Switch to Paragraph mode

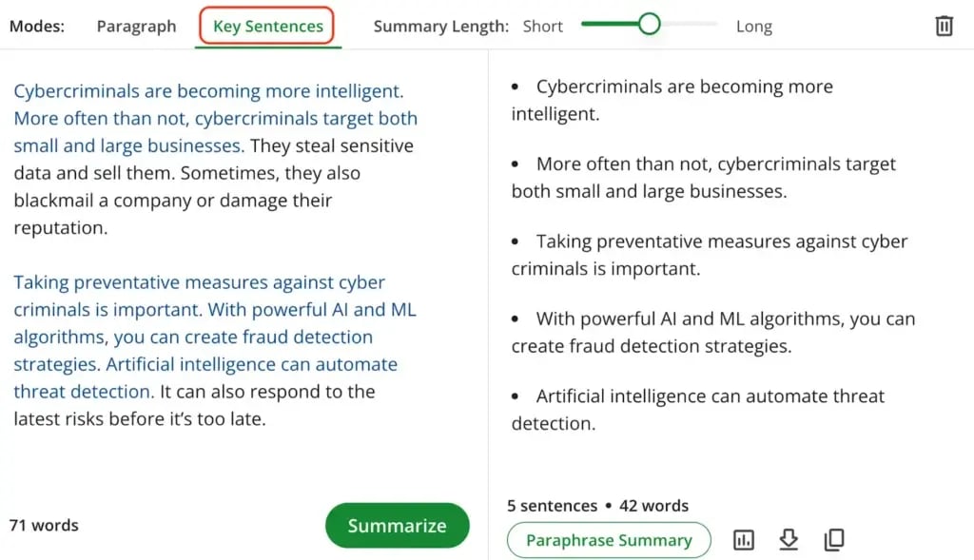pyautogui.click(x=136, y=27)
